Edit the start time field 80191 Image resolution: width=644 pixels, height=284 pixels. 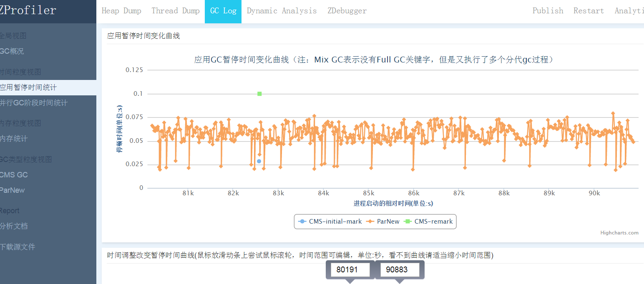350,269
